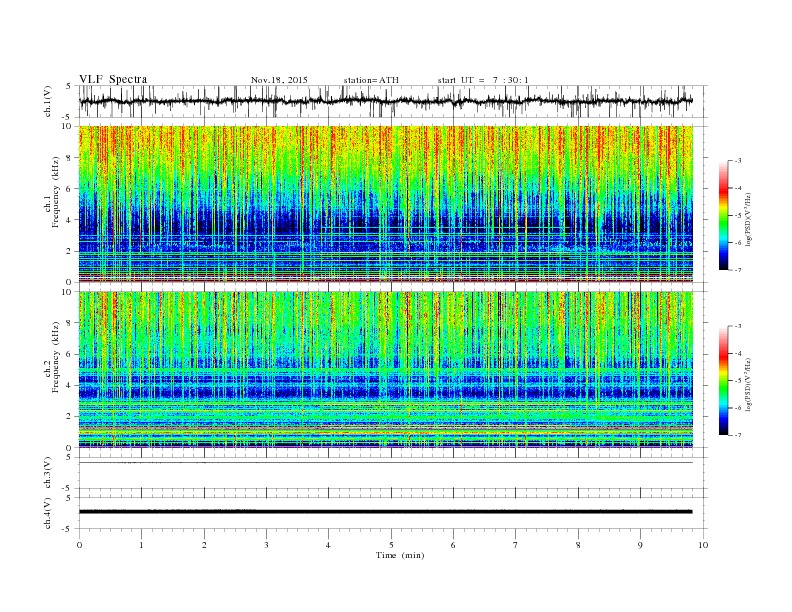Click the ch.3 flat voltage trace line

coord(385,463)
